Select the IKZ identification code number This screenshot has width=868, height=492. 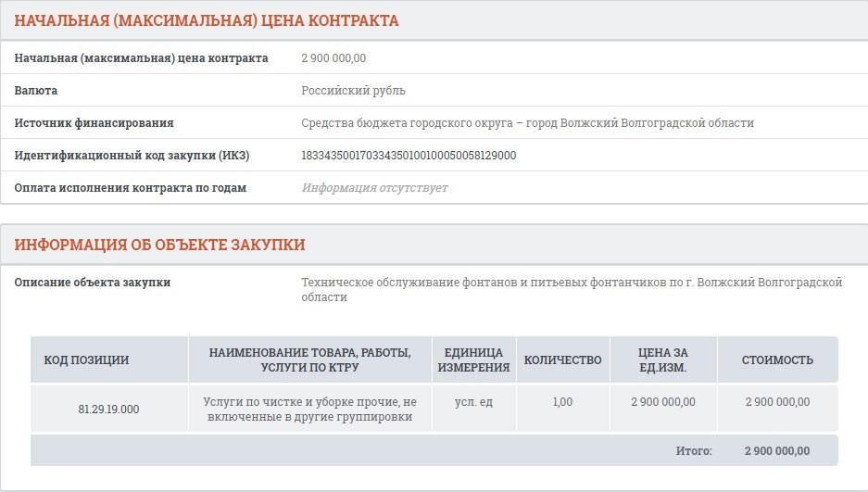[x=409, y=156]
